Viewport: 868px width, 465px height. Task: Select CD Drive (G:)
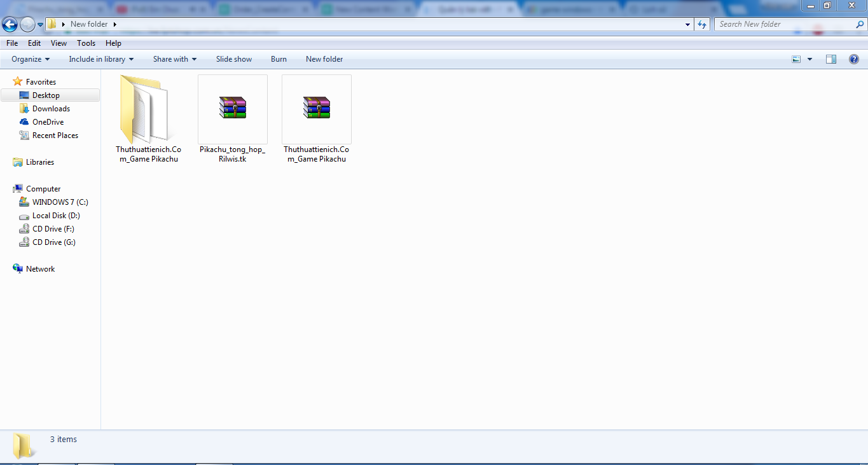[x=54, y=242]
